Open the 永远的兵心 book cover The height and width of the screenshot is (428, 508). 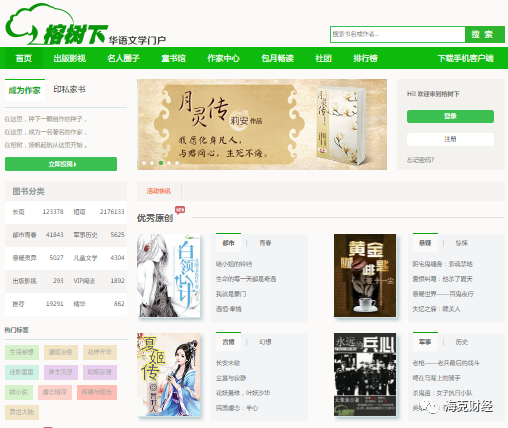(365, 374)
